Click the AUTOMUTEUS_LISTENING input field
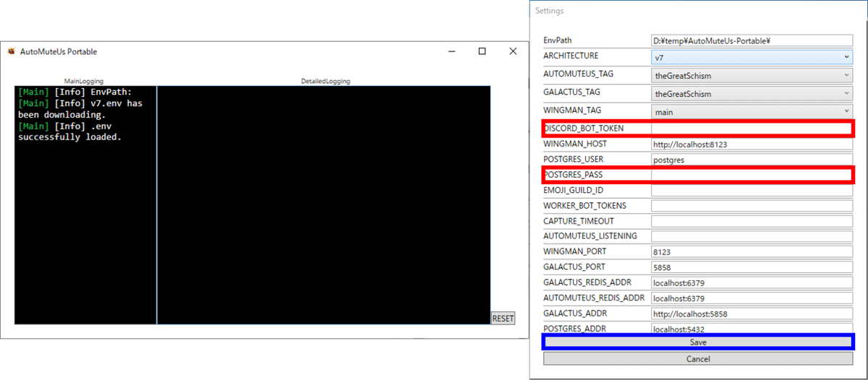 coord(752,236)
